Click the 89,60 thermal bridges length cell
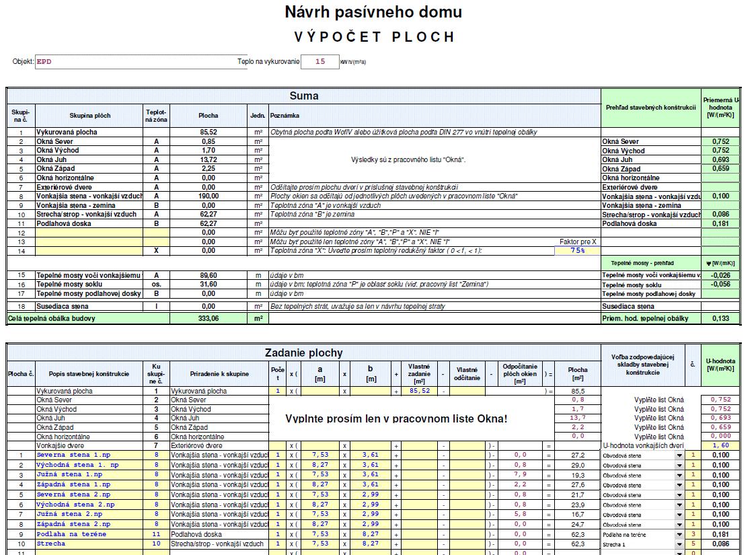The height and width of the screenshot is (555, 756). [x=209, y=275]
